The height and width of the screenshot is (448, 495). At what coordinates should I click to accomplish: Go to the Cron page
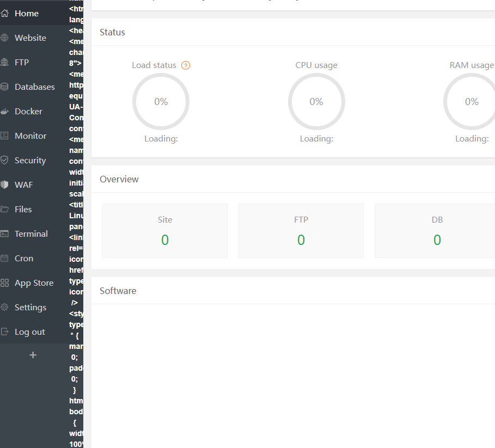click(x=24, y=258)
